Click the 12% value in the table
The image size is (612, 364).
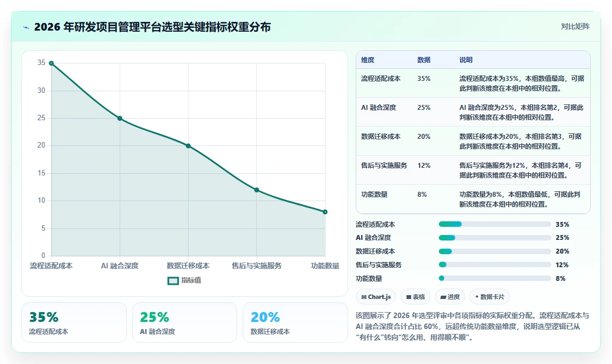424,165
